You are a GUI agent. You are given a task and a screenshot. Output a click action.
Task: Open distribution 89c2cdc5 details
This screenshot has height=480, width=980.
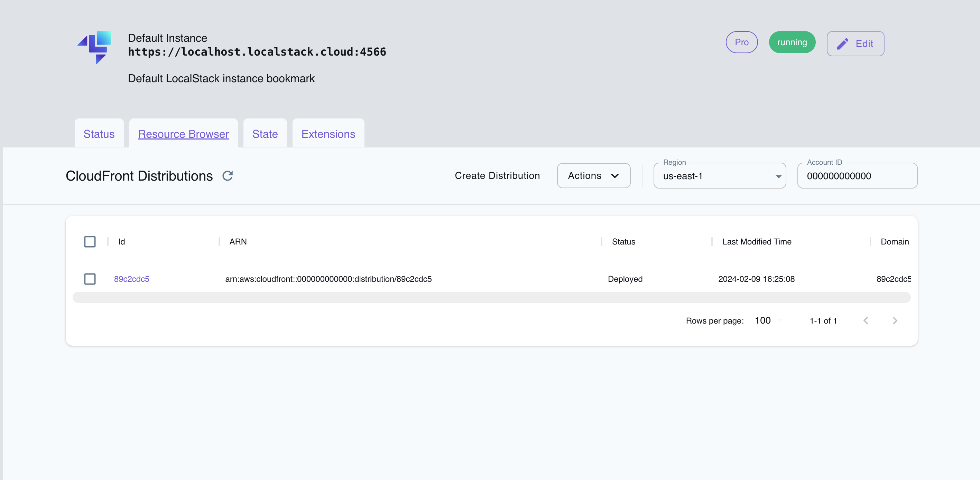point(132,279)
